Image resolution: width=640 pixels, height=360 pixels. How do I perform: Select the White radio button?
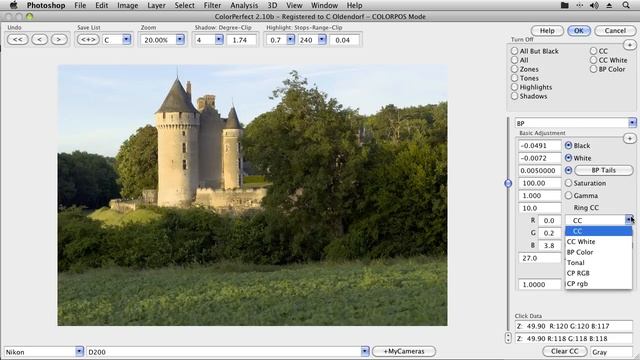(568, 158)
